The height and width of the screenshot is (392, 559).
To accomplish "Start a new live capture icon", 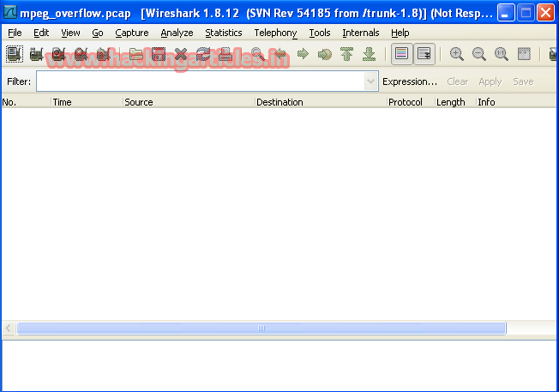I will coord(58,54).
